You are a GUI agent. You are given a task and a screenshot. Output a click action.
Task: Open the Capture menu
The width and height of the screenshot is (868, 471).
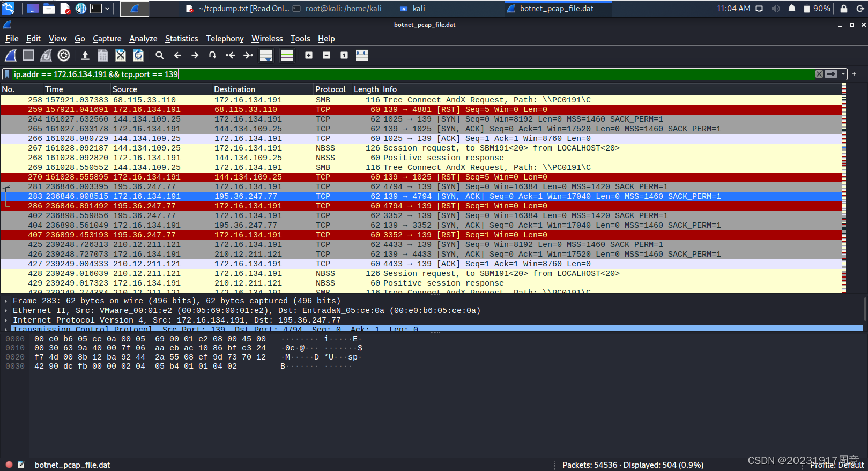click(107, 39)
